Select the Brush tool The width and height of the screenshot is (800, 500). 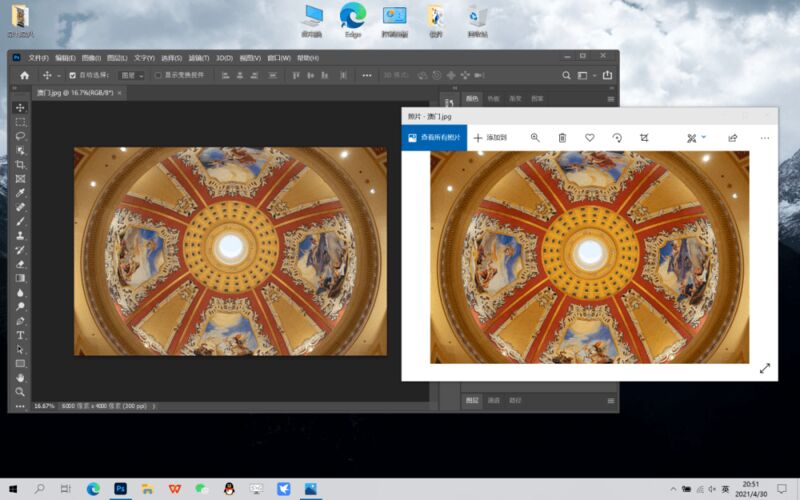point(20,221)
